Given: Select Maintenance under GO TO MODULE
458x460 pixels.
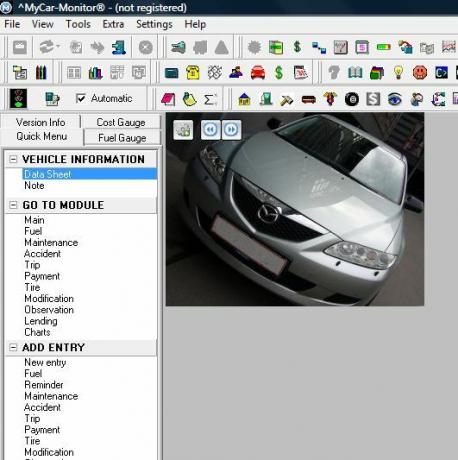Looking at the screenshot, I should pyautogui.click(x=51, y=242).
